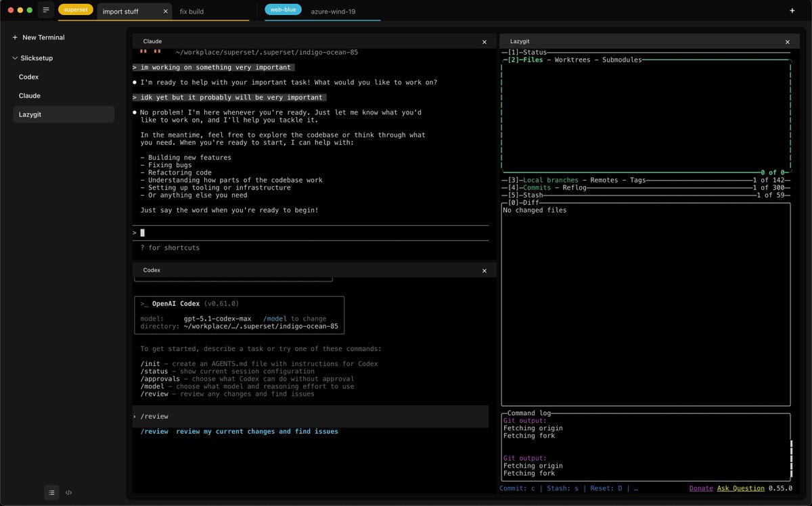
Task: Collapse the Slicksetup group
Action: point(33,57)
